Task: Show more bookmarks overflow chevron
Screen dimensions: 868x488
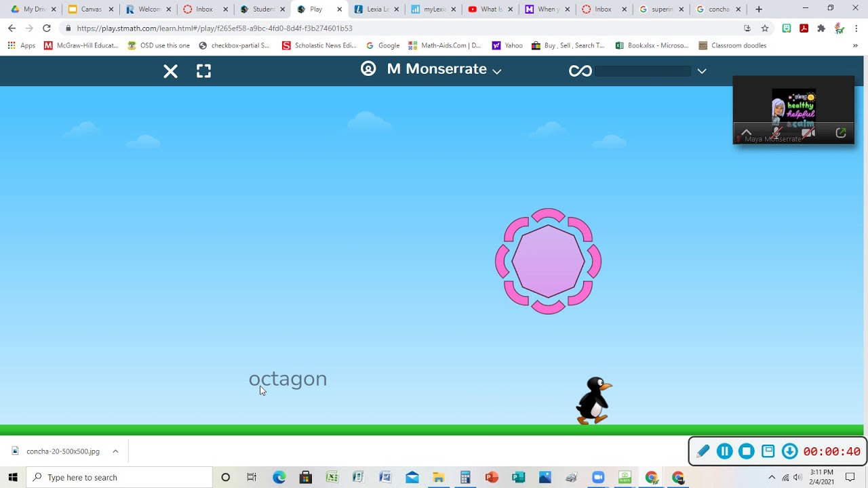Action: point(855,45)
